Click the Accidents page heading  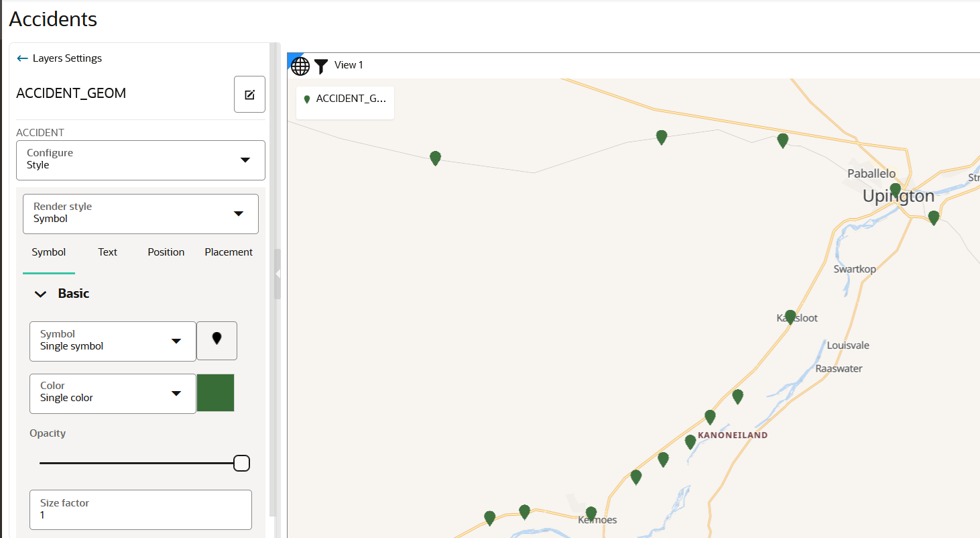(x=53, y=19)
